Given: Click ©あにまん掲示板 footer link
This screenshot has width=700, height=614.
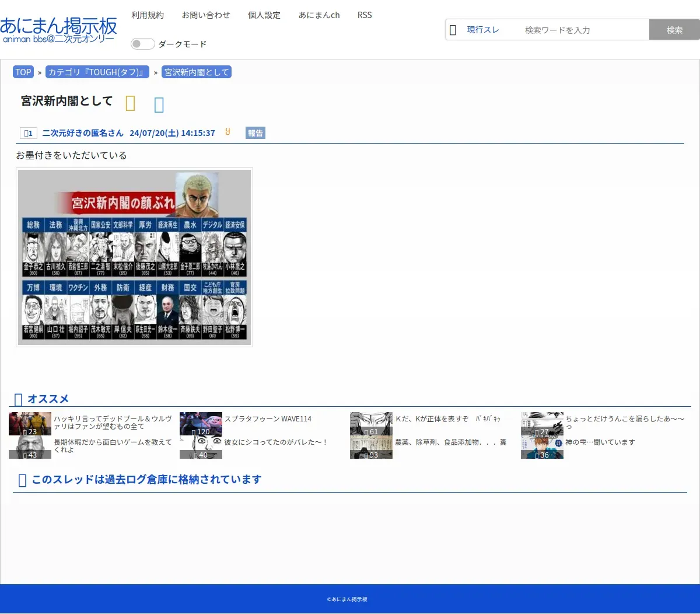Looking at the screenshot, I should [x=347, y=599].
